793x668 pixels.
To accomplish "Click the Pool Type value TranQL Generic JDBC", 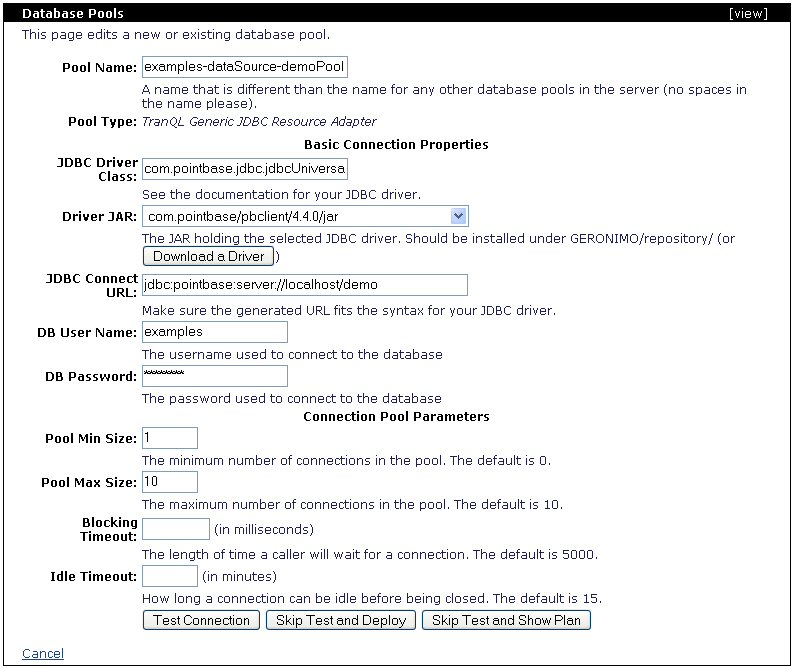I will 259,121.
